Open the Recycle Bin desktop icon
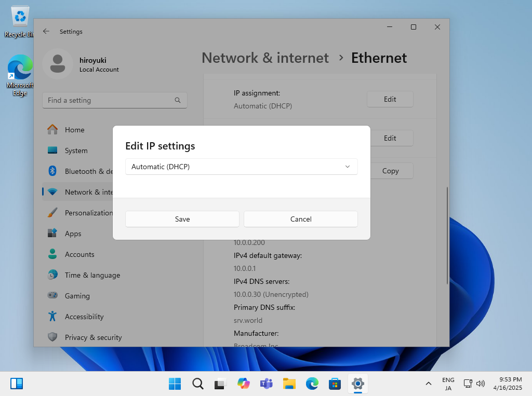Screen dimensions: 532x396 coord(19,21)
